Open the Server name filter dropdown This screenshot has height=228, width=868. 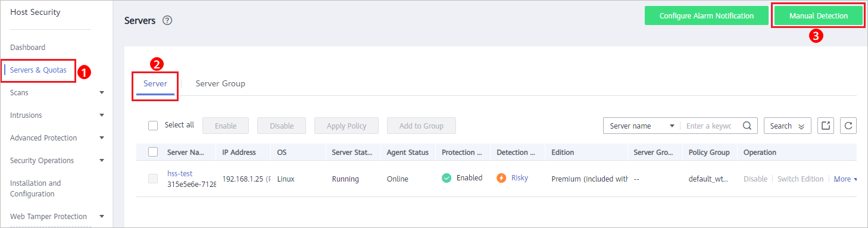[642, 126]
